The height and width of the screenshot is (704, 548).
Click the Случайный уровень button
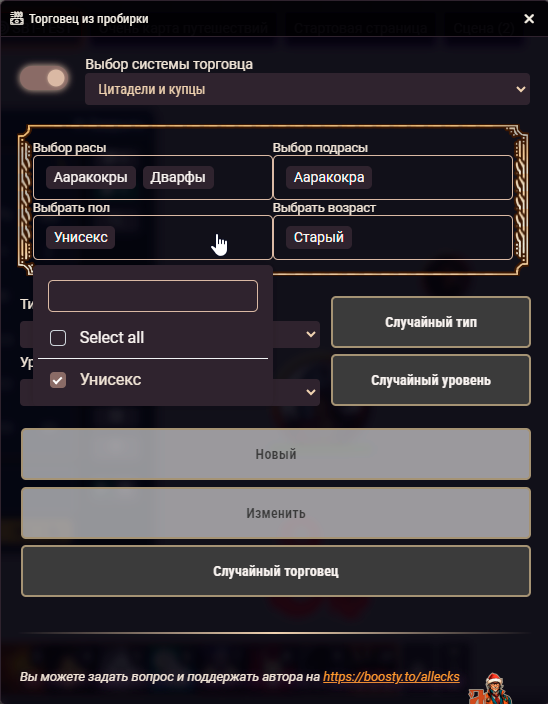(x=431, y=380)
